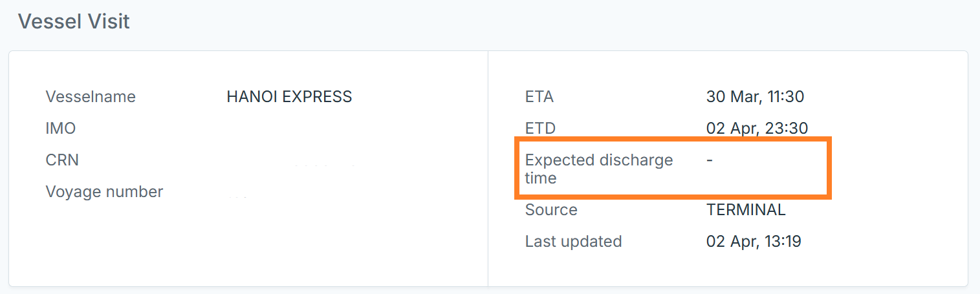Click the Vessel Visit section heading
Image resolution: width=980 pixels, height=294 pixels.
tap(74, 22)
